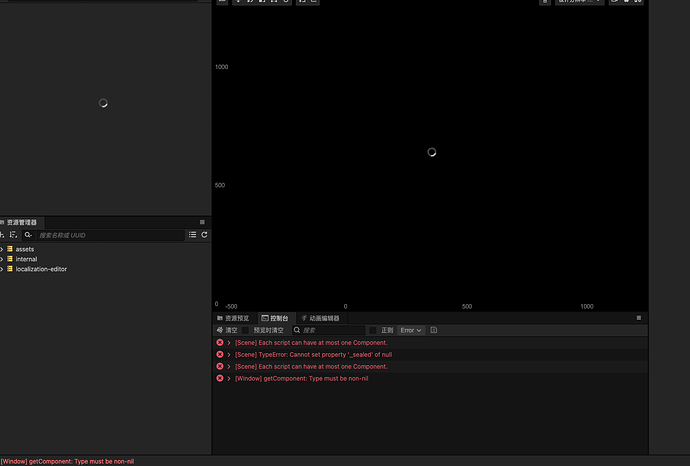Click the internal folder icon

pyautogui.click(x=10, y=259)
